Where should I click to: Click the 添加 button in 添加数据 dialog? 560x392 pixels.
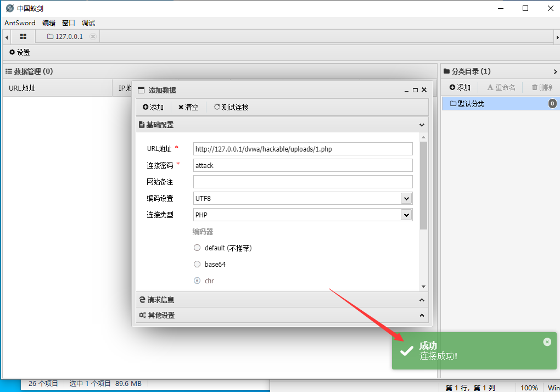(153, 107)
